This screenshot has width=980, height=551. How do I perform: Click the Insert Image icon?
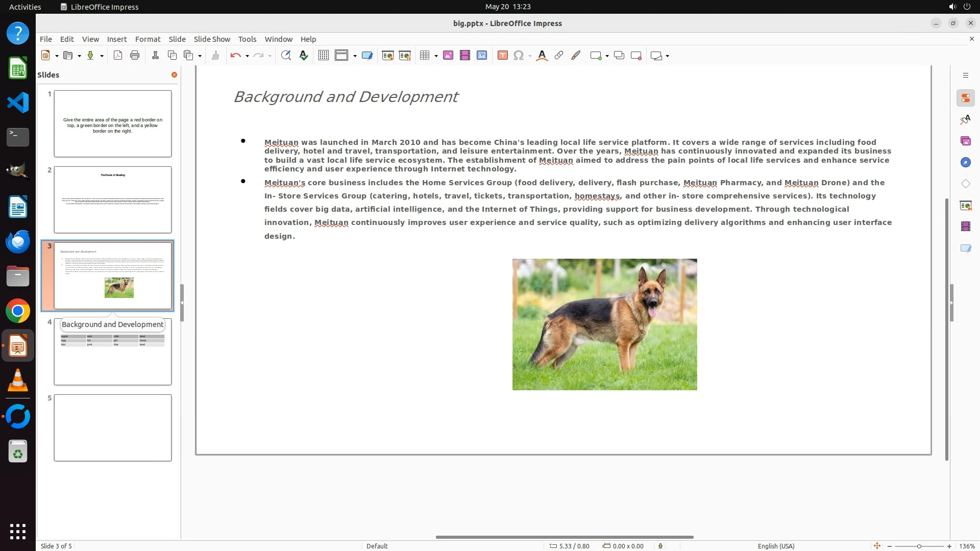(x=448, y=56)
